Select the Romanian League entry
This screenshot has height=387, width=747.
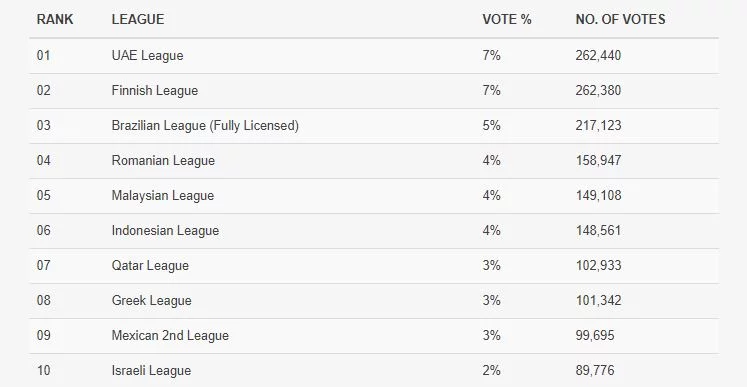[163, 161]
